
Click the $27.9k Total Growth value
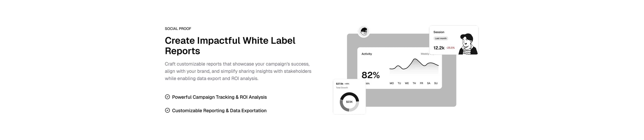point(340,84)
